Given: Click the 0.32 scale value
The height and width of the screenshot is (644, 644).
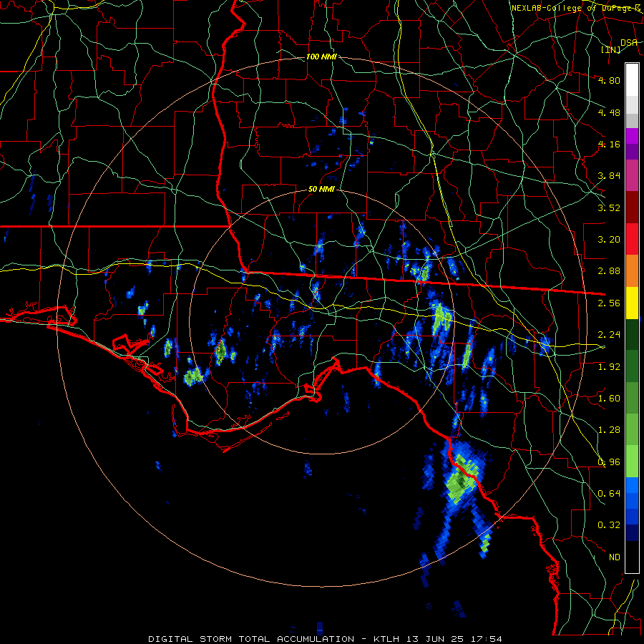Looking at the screenshot, I should tap(609, 525).
